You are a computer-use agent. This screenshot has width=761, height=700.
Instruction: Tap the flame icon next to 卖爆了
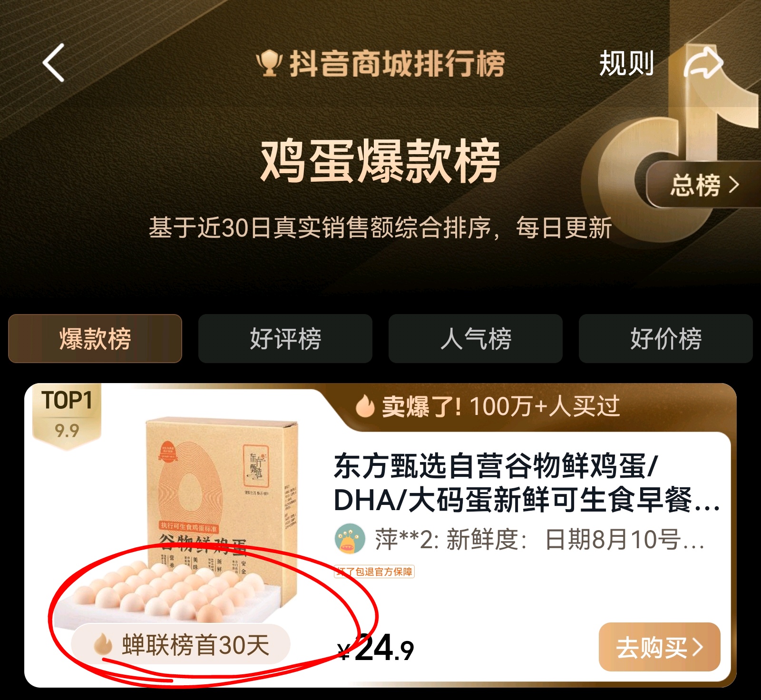(x=365, y=406)
